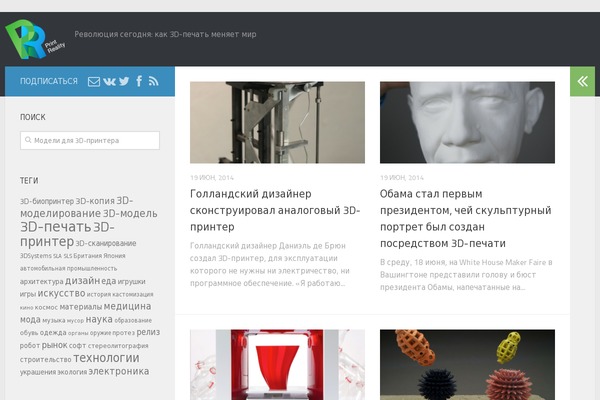
Task: Open the red 3D-printed vase thumbnail
Action: (277, 364)
